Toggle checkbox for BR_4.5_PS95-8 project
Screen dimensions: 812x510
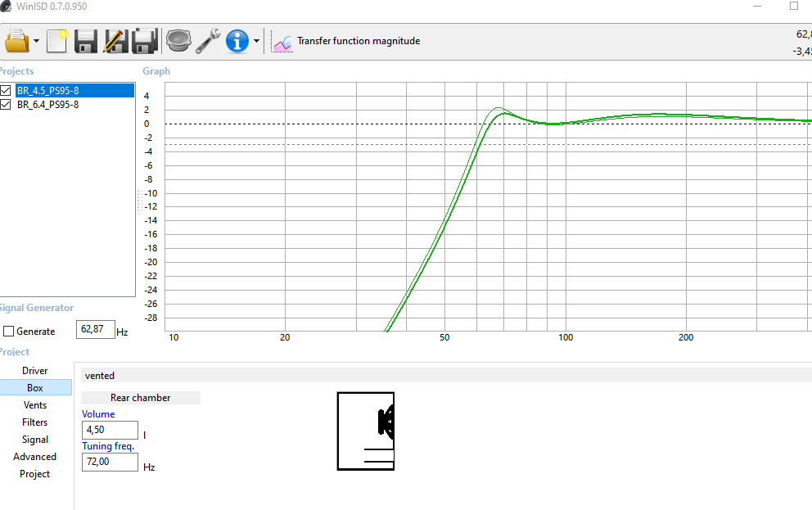click(6, 91)
